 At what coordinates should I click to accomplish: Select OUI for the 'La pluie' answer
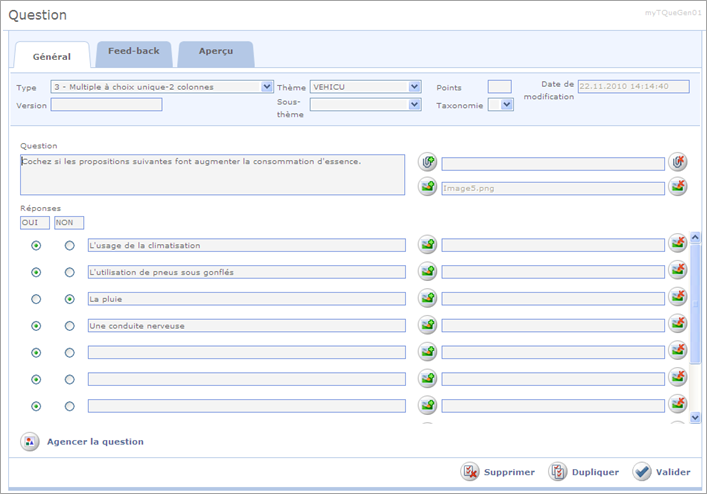pyautogui.click(x=36, y=299)
